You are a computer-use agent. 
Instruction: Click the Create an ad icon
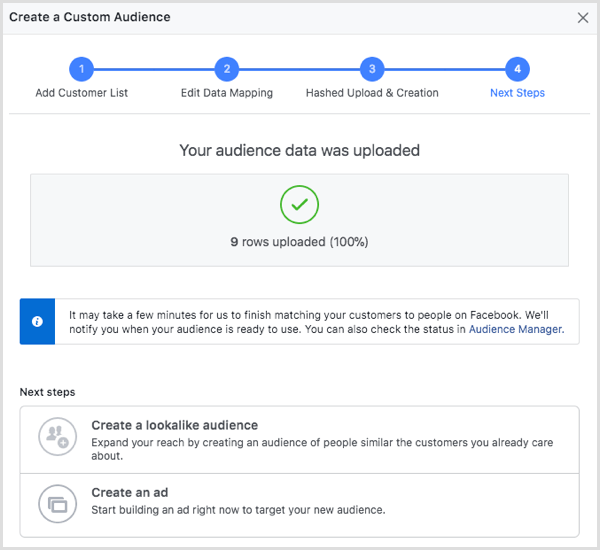56,504
